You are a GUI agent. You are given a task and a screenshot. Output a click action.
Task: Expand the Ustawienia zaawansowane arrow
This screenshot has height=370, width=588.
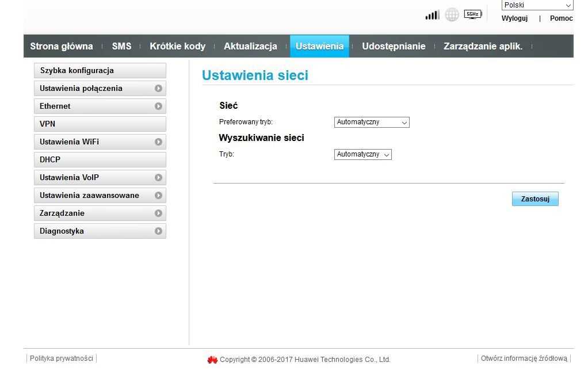click(158, 195)
